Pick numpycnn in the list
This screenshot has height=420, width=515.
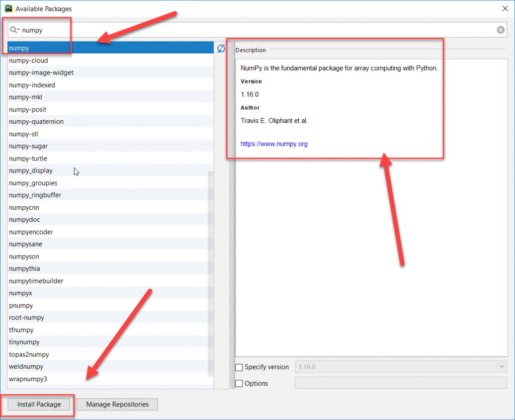(111, 208)
